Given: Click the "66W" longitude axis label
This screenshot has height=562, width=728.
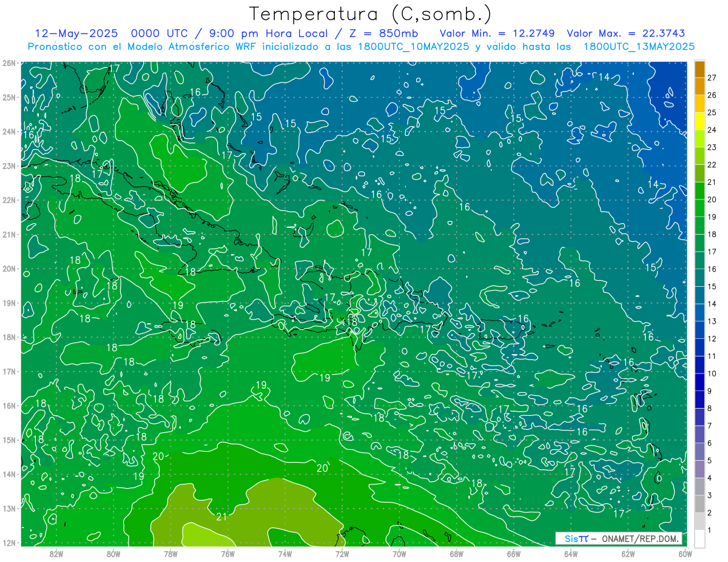Looking at the screenshot, I should 514,554.
